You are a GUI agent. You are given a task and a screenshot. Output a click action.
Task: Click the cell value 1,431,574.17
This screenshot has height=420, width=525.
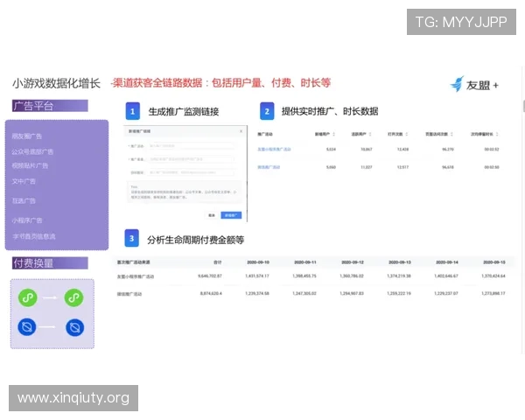point(257,276)
